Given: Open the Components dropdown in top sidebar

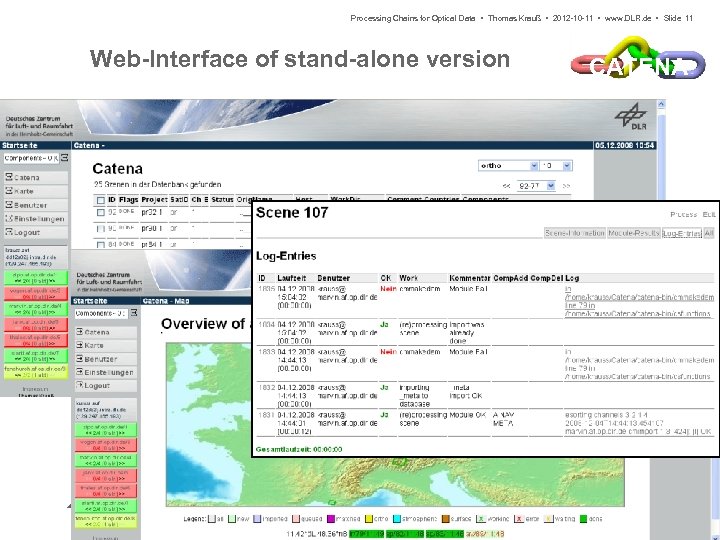Looking at the screenshot, I should coord(31,158).
